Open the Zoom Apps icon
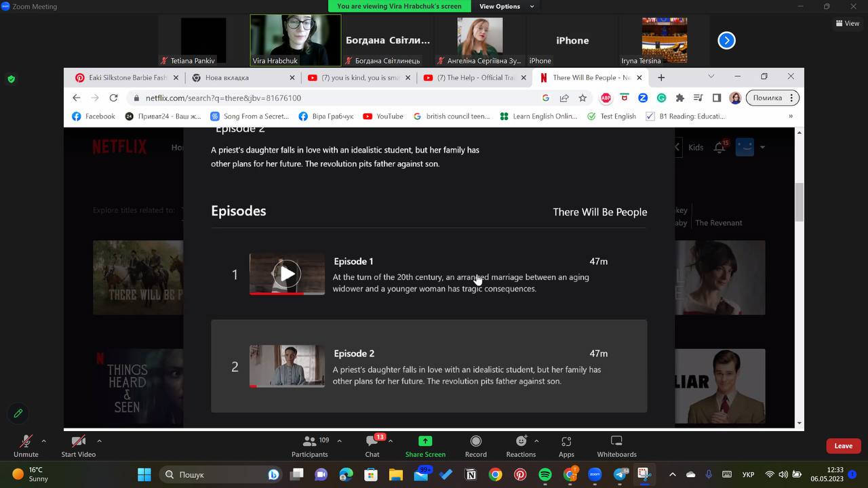The width and height of the screenshot is (868, 488). (566, 441)
